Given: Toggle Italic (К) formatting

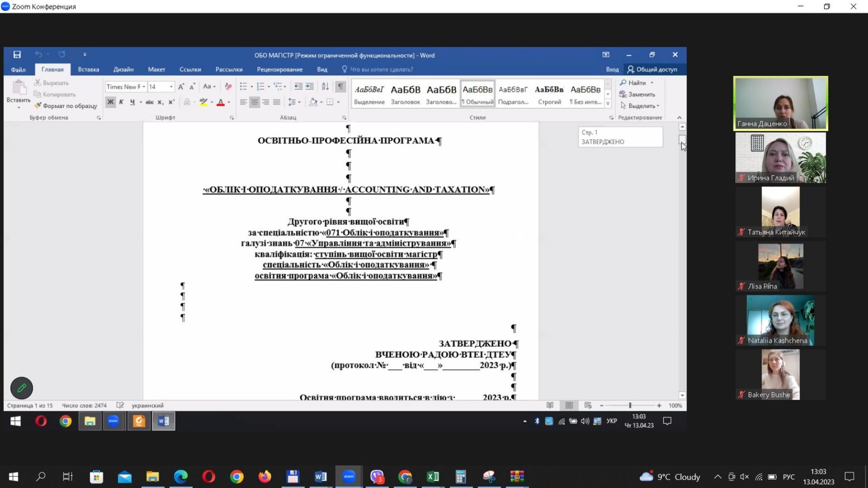Looking at the screenshot, I should pos(121,102).
